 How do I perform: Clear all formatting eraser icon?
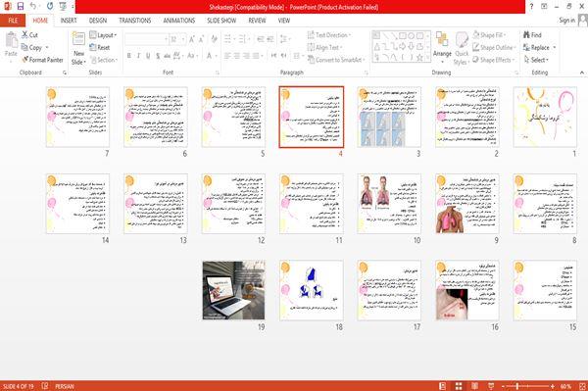pyautogui.click(x=214, y=39)
